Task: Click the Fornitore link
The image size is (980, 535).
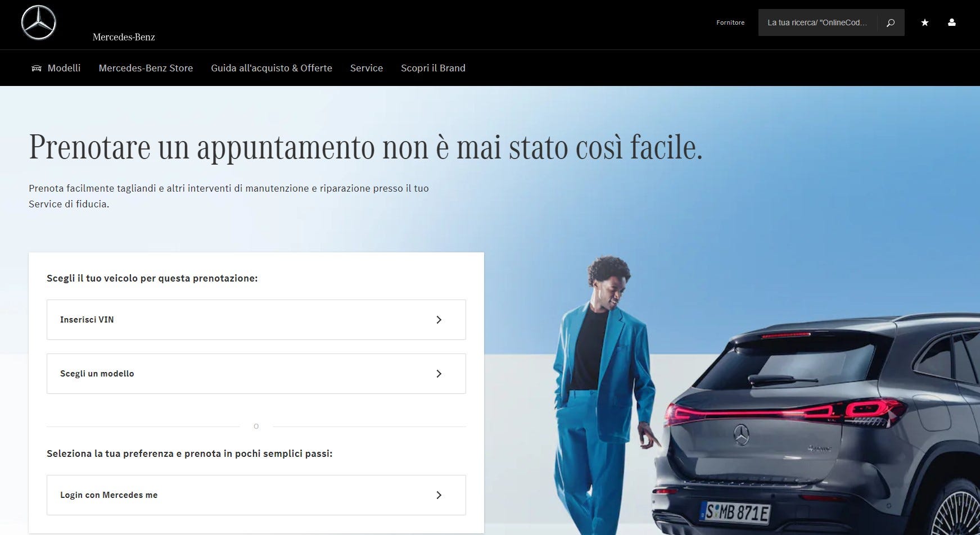Action: tap(730, 22)
